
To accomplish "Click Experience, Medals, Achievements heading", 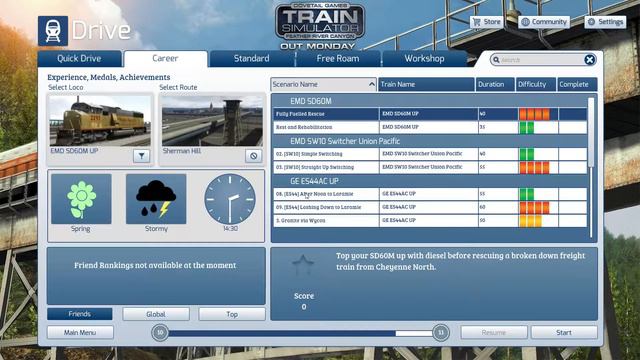I will (109, 77).
